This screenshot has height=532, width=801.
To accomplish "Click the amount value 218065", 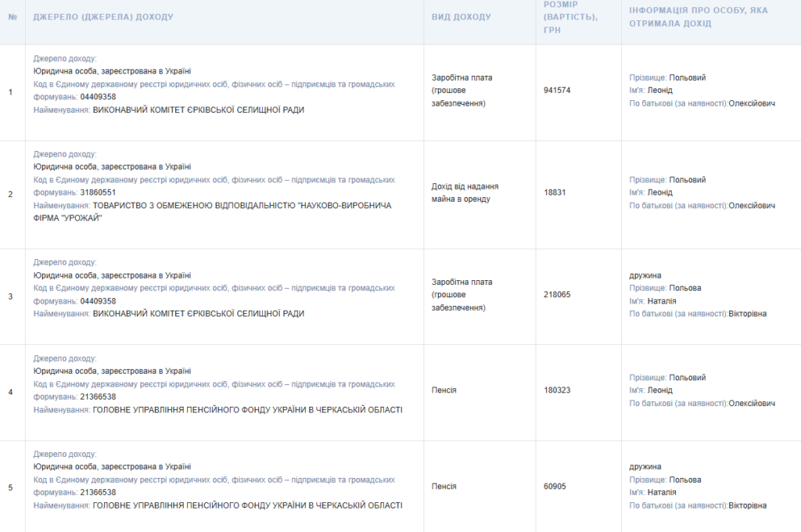I will [557, 294].
